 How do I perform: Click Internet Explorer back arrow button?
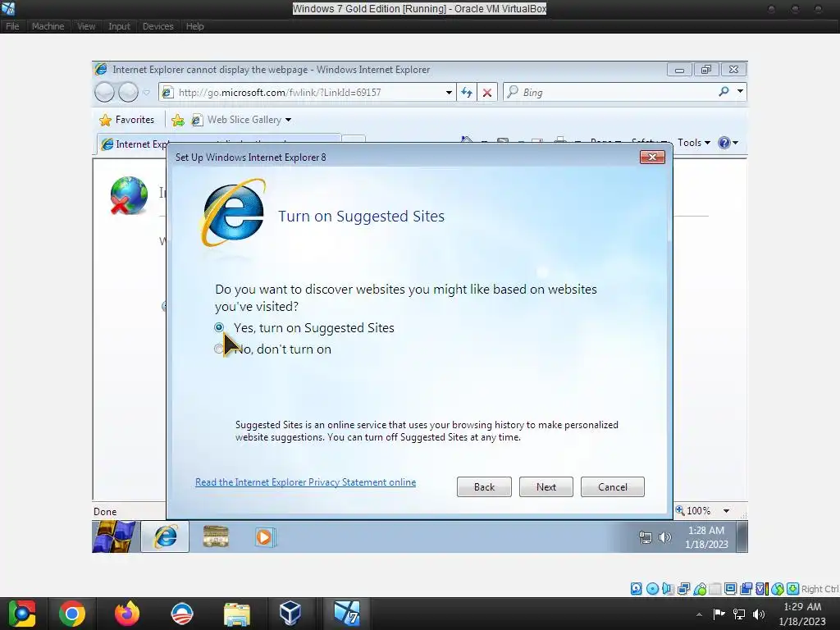(104, 92)
